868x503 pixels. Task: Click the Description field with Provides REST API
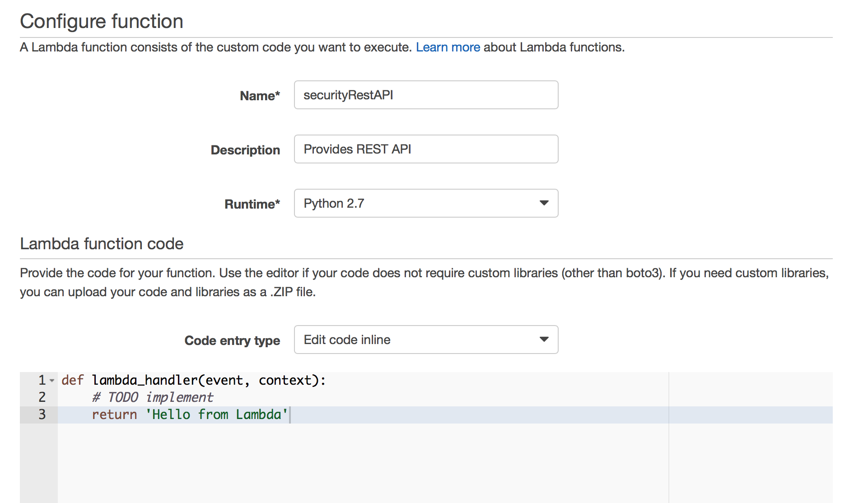click(x=426, y=149)
